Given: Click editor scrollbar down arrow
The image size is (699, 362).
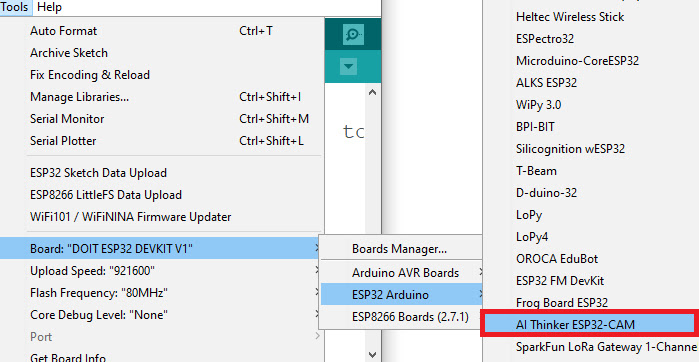Looking at the screenshot, I should [373, 355].
